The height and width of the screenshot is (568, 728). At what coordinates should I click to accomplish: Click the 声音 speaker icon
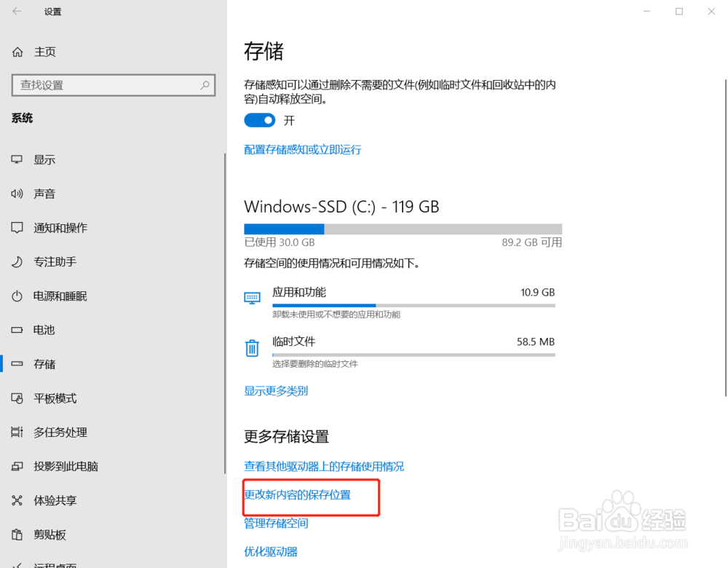pyautogui.click(x=17, y=194)
